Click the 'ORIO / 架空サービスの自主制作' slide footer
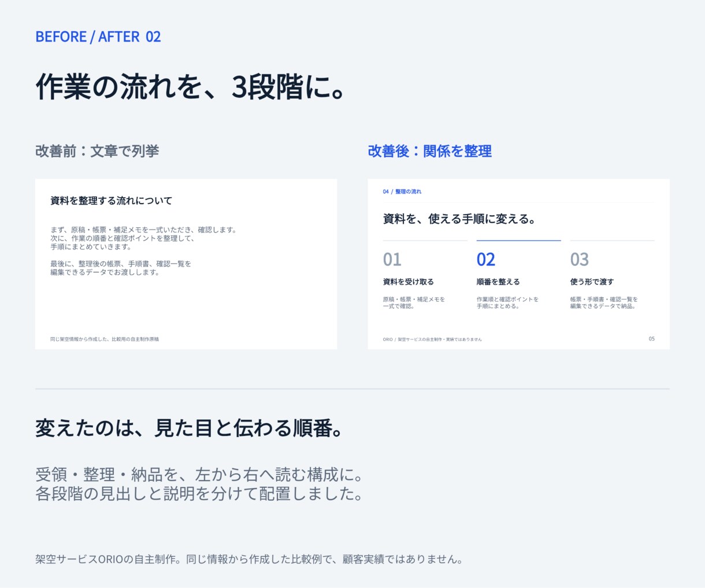Screen dimensions: 705x588 coord(432,339)
